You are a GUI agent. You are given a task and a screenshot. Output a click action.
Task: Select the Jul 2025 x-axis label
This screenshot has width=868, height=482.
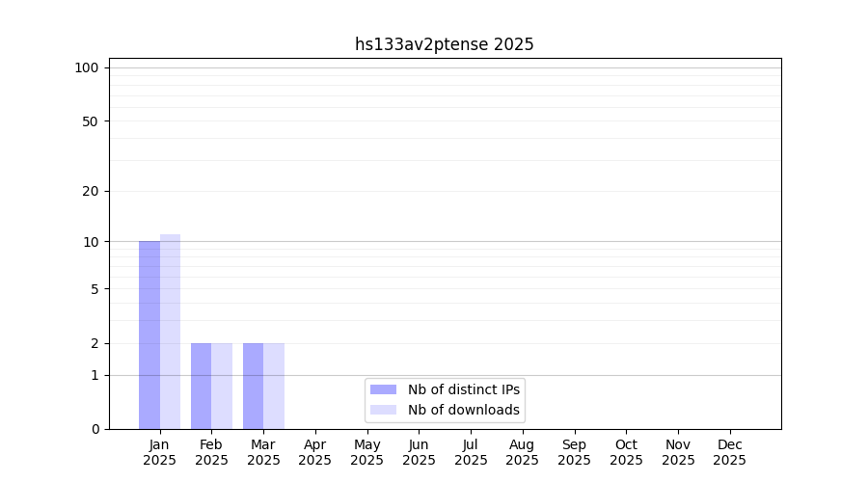coord(471,452)
